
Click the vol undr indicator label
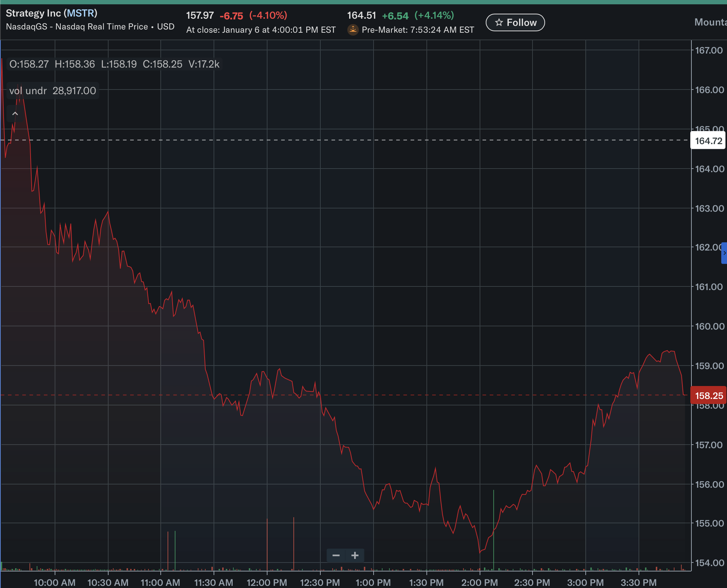coord(28,91)
